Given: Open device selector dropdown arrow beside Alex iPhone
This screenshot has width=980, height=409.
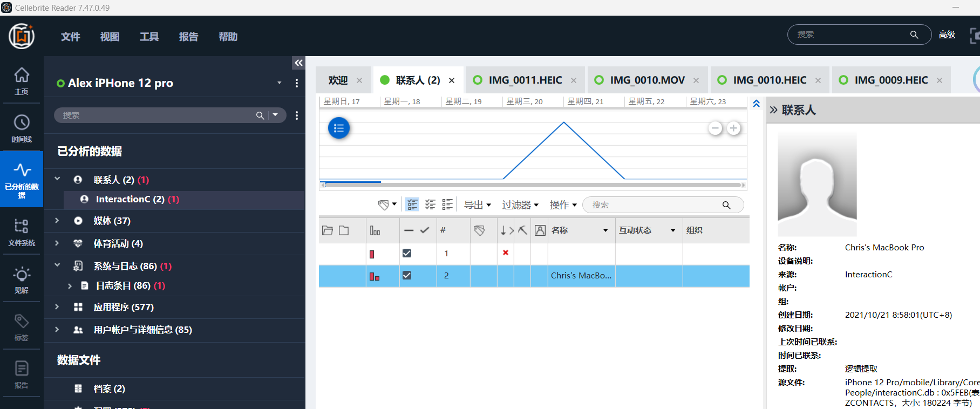Looking at the screenshot, I should [x=280, y=83].
